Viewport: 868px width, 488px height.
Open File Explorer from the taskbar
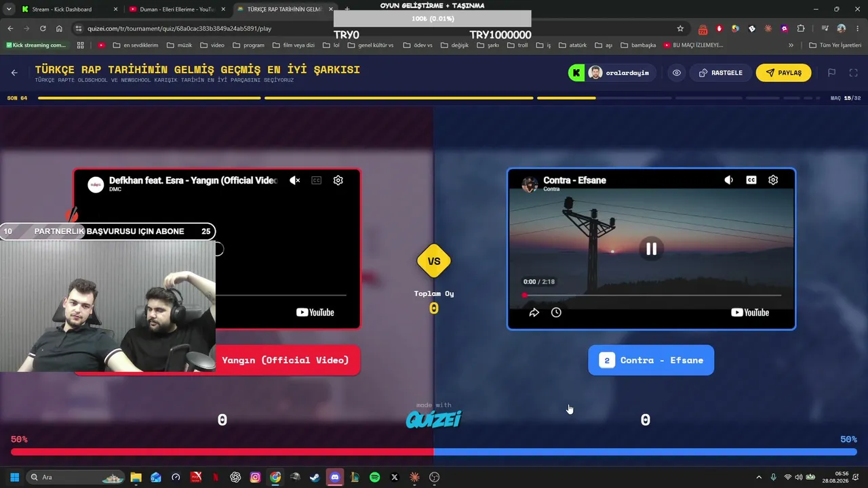[x=136, y=477]
